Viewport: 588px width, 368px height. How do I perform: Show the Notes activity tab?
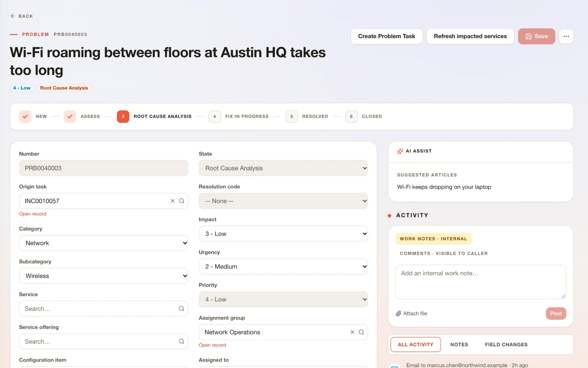459,345
